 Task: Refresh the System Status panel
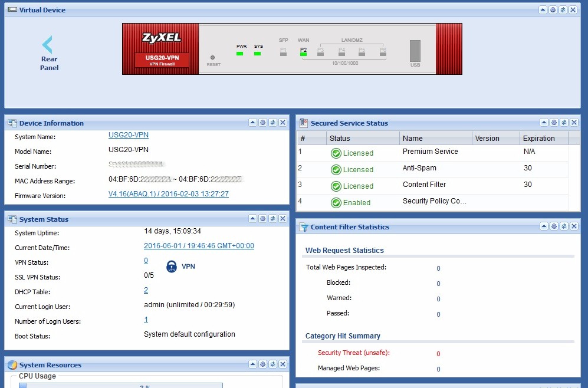coord(273,218)
